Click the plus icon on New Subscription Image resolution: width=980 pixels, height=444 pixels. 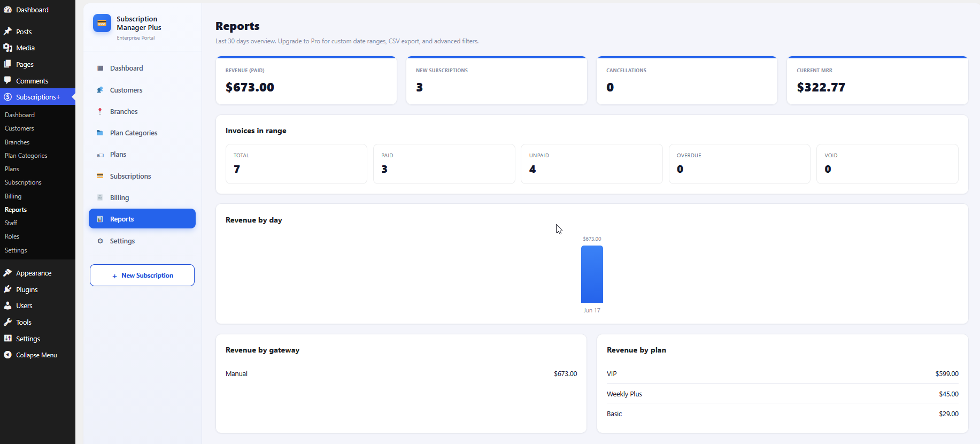coord(114,276)
